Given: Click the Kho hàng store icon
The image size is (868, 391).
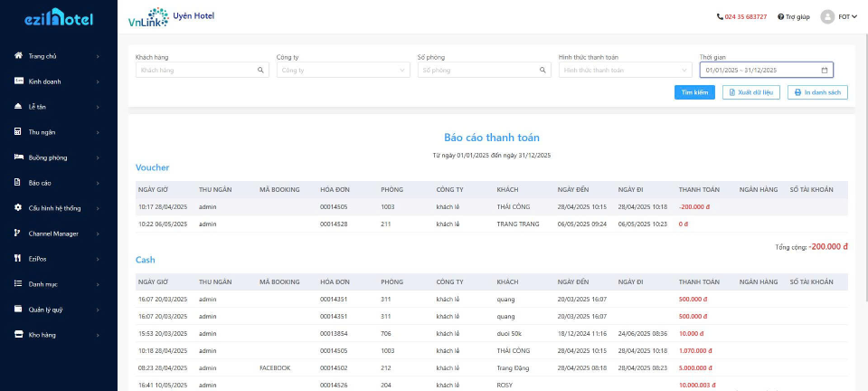Looking at the screenshot, I should (18, 335).
